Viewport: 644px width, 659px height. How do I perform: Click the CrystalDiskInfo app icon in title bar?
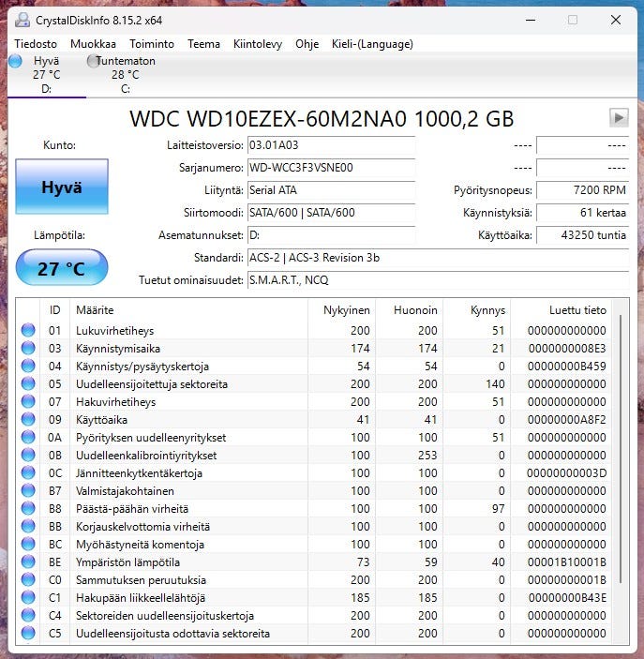click(x=22, y=21)
